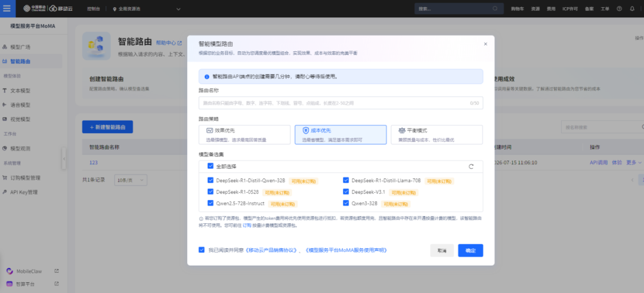The width and height of the screenshot is (644, 293).
Task: Open the hamburger menu in top bar
Action: click(x=7, y=8)
